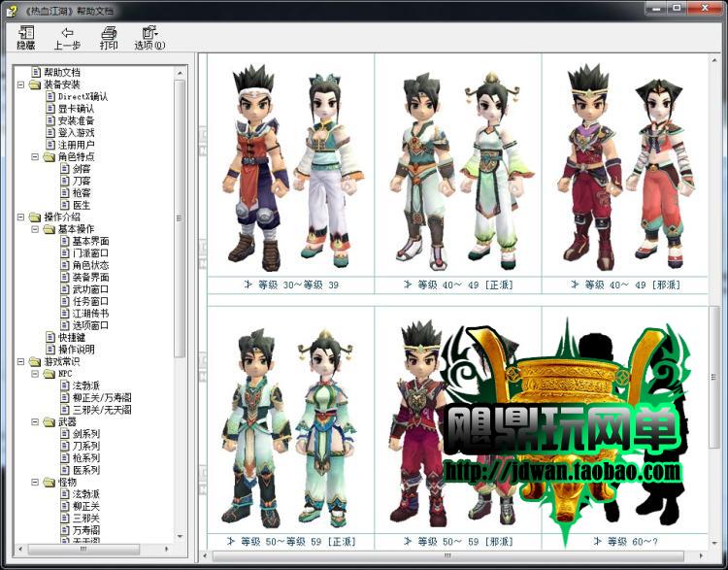Open the 泫勃派 NPC topic
728x570 pixels.
85,386
